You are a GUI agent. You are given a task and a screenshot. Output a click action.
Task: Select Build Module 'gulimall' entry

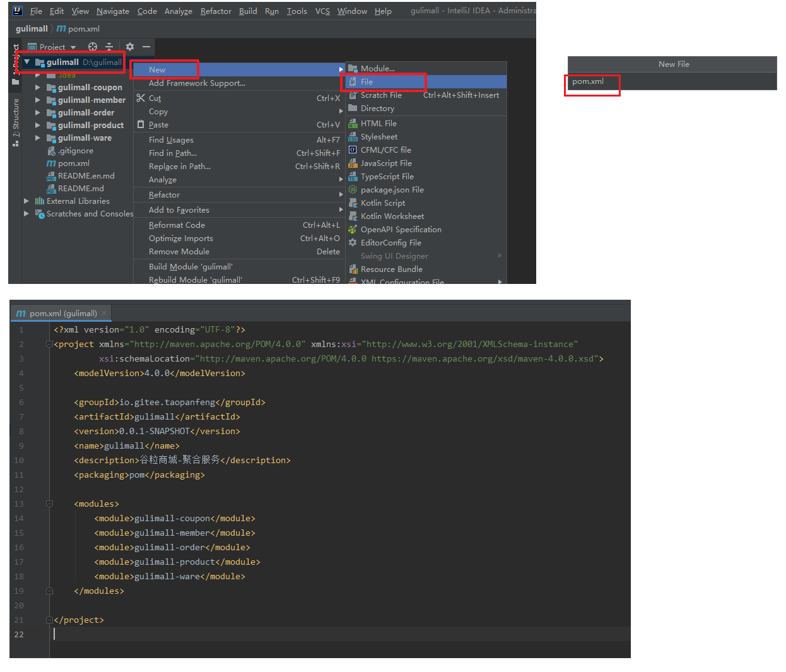pyautogui.click(x=240, y=267)
